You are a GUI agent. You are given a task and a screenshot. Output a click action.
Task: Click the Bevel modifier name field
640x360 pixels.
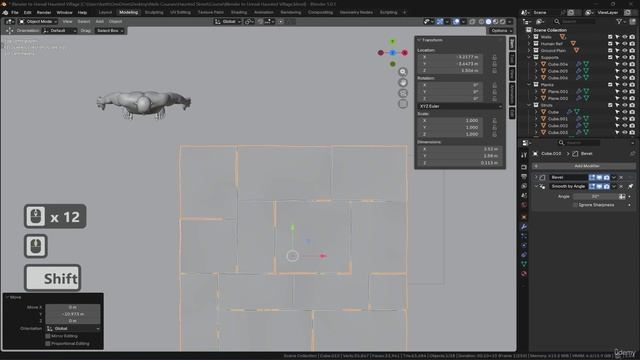pos(568,178)
